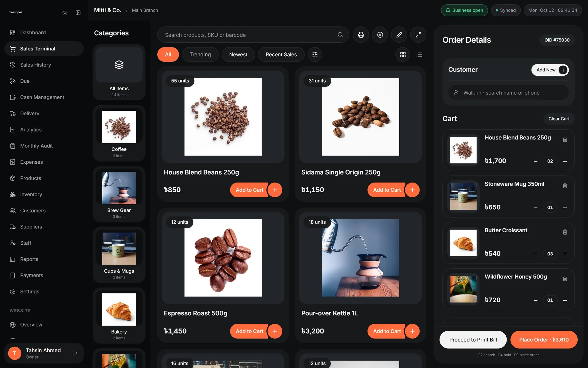Collapse the sidebar panel icon

click(78, 13)
